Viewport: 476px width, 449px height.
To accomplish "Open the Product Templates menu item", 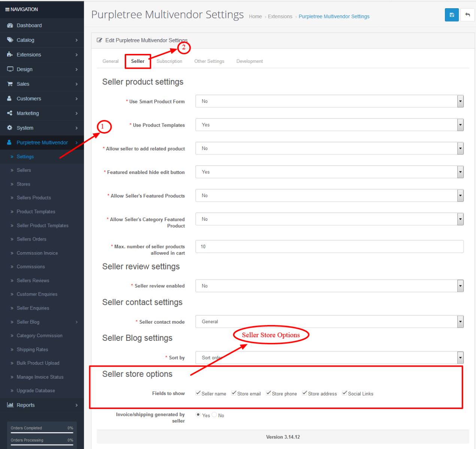I will [x=36, y=211].
